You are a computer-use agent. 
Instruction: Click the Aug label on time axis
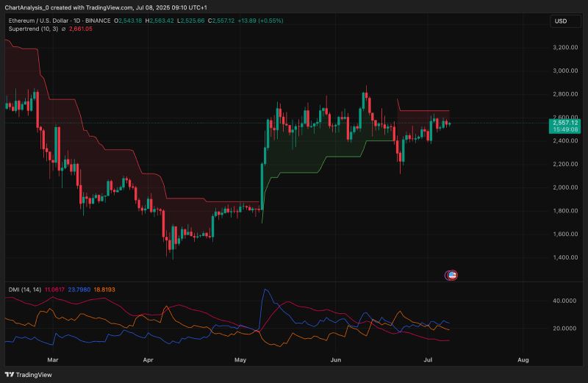pyautogui.click(x=523, y=361)
